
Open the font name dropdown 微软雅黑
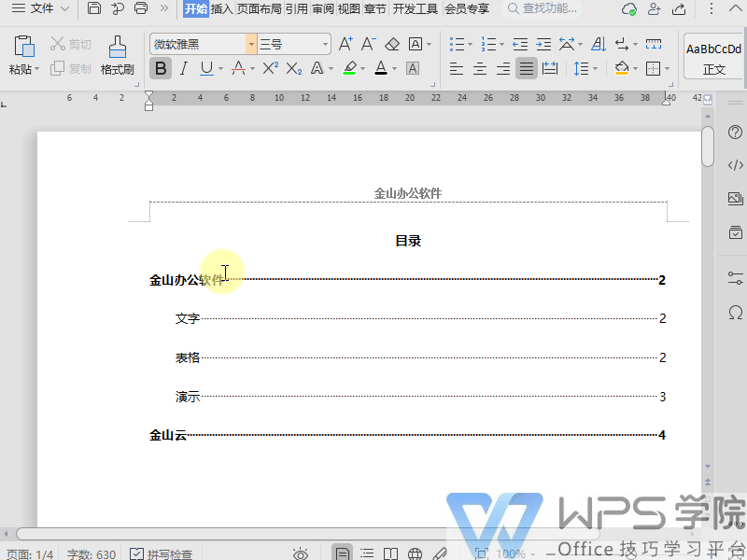251,44
